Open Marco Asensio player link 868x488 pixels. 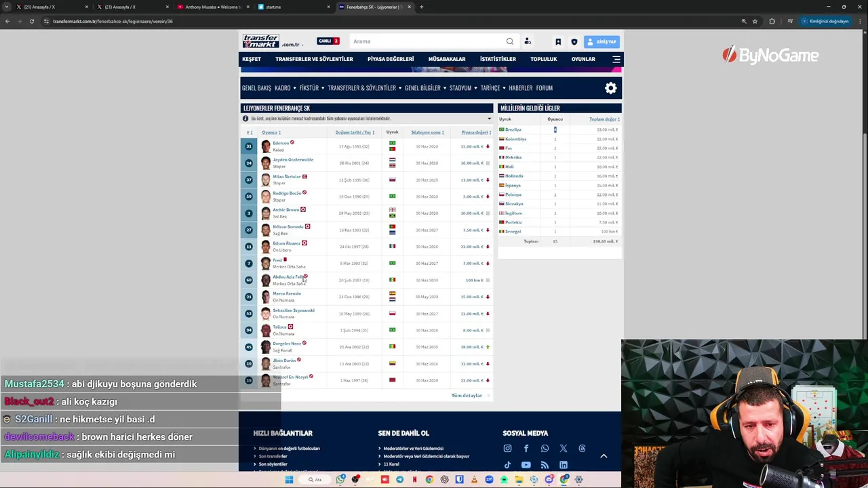click(x=286, y=293)
